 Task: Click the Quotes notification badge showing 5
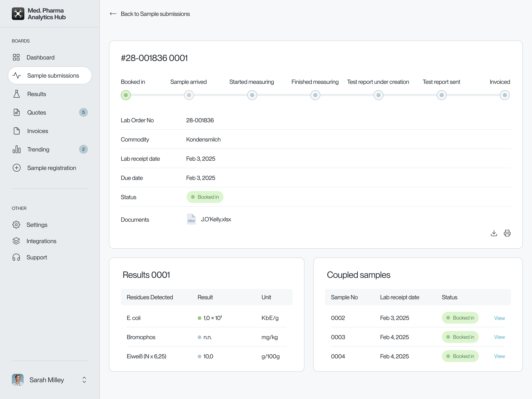[x=83, y=112]
